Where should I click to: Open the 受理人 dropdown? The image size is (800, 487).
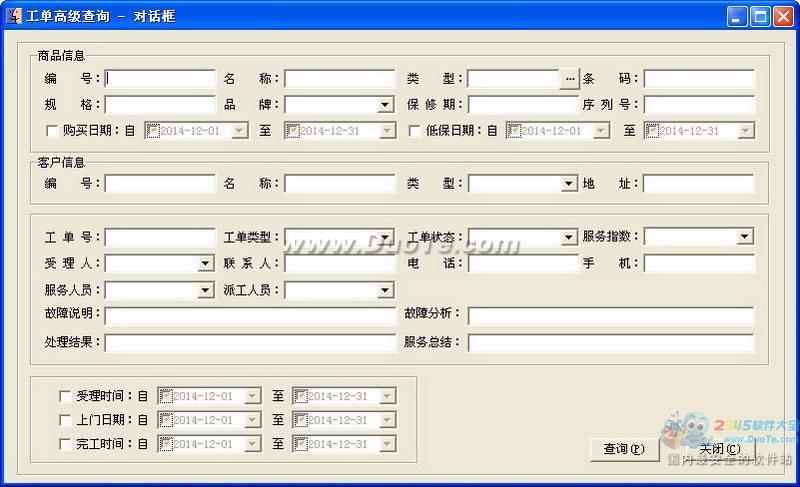(x=206, y=264)
